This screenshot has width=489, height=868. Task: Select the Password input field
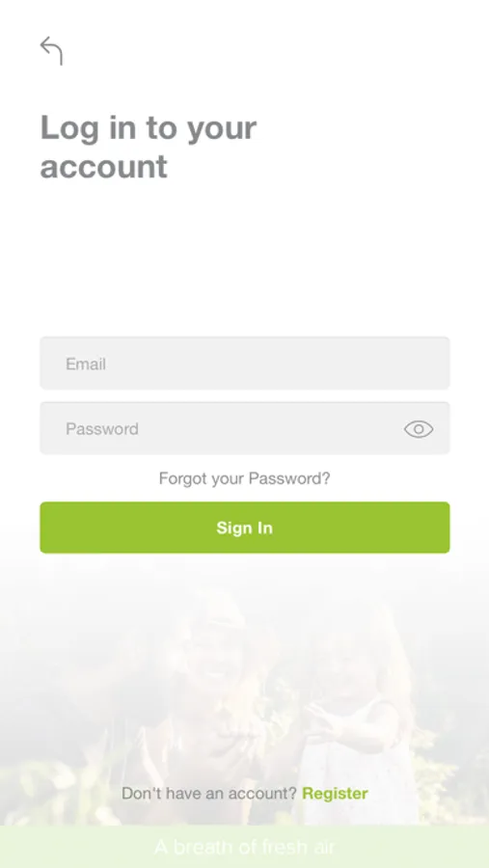coord(245,428)
